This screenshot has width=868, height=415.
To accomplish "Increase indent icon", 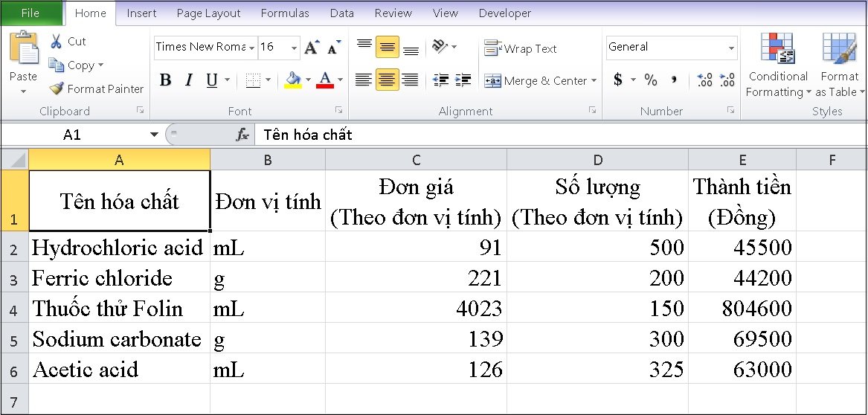I will click(463, 80).
